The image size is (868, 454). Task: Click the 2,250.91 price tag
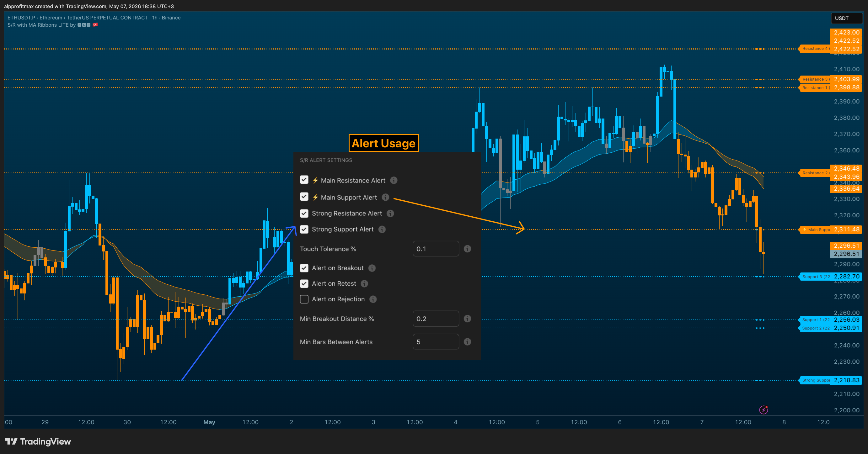click(846, 328)
